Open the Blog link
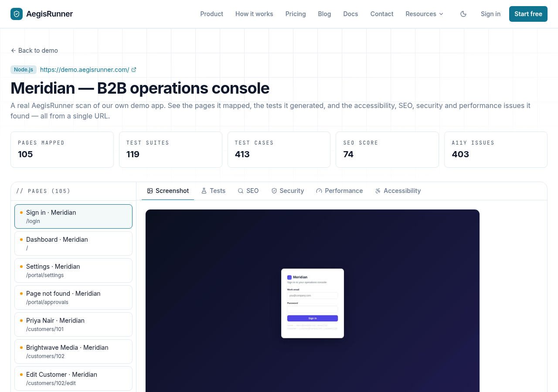 (325, 14)
